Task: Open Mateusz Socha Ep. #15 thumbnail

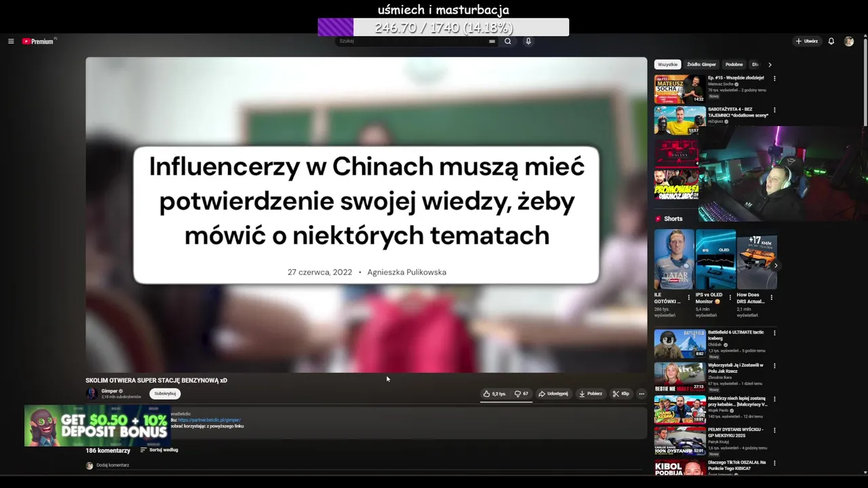Action: tap(680, 89)
